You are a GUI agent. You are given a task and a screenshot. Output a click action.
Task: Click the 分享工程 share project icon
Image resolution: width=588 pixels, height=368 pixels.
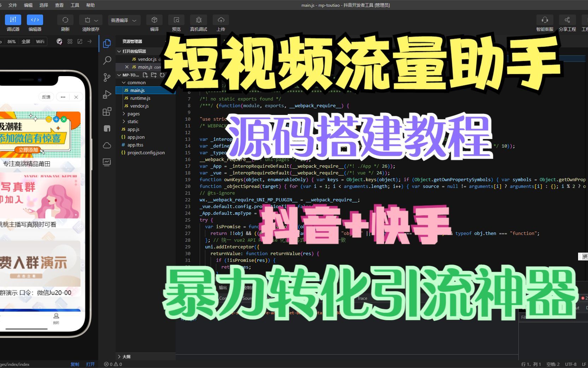tap(567, 20)
